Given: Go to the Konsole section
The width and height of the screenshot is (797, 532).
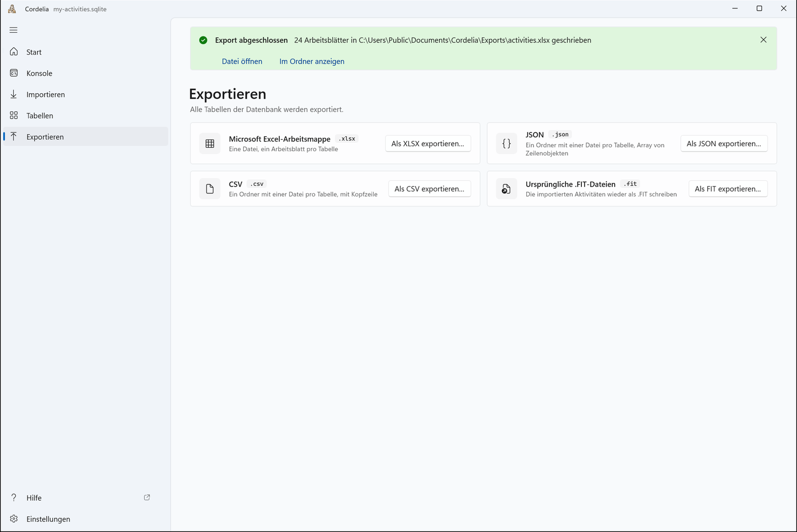Looking at the screenshot, I should pos(85,73).
